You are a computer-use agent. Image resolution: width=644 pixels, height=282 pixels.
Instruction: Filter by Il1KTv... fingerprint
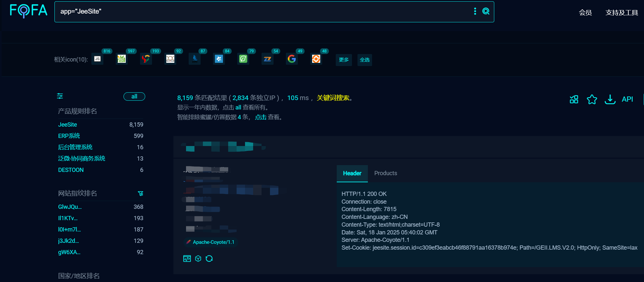[x=68, y=218]
